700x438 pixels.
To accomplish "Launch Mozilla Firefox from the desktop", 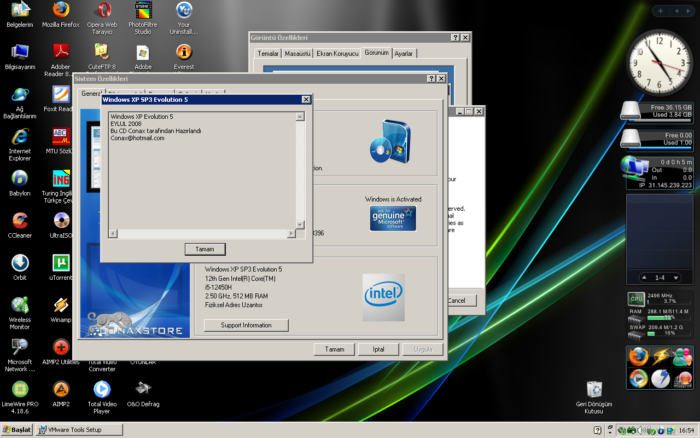I will click(x=61, y=14).
